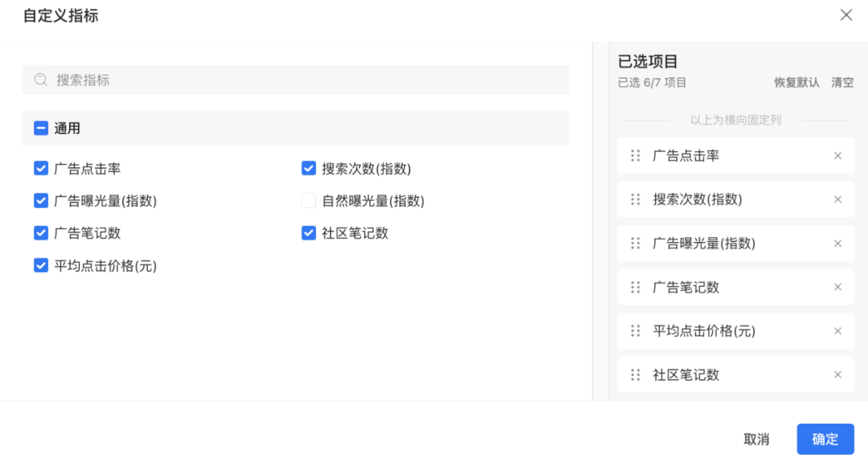
Task: Focus the 搜索指标 search field
Action: click(296, 80)
